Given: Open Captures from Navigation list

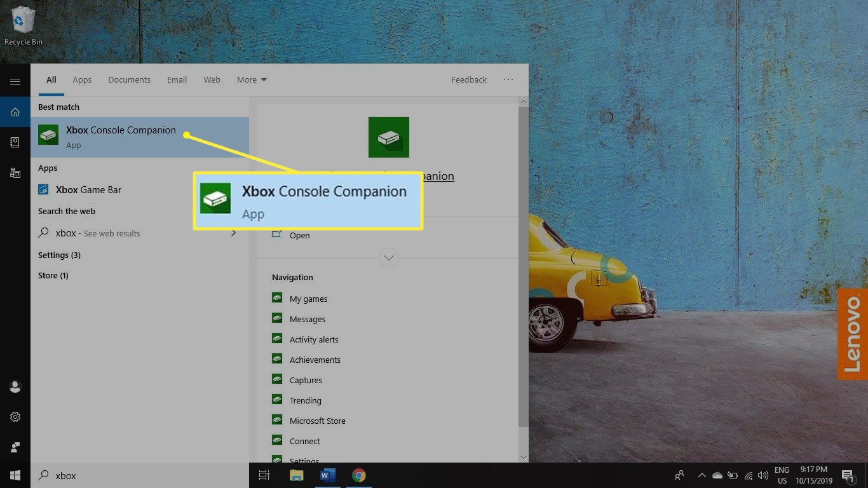Looking at the screenshot, I should coord(306,380).
